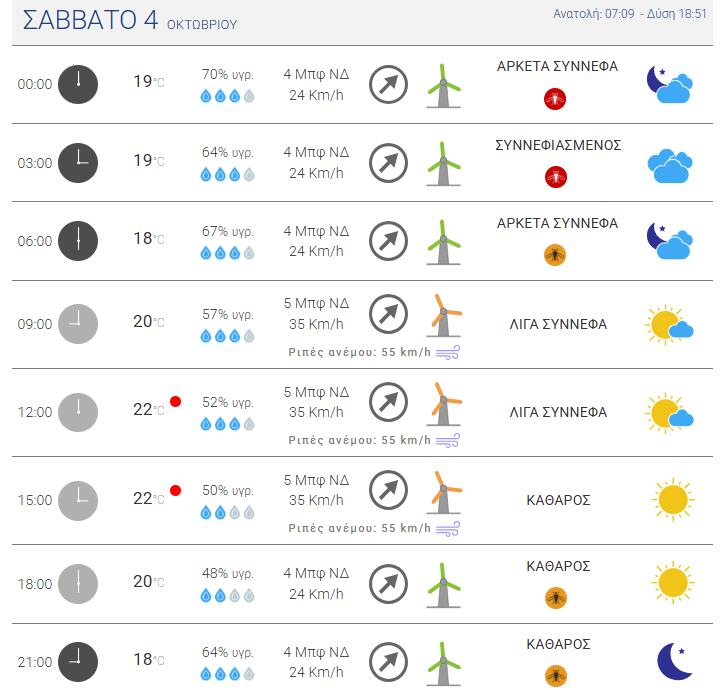
Task: Click the ΣΥΝΝΕΦΙΑΣΜΕΝΟΣ label at 03:00
Action: click(558, 145)
